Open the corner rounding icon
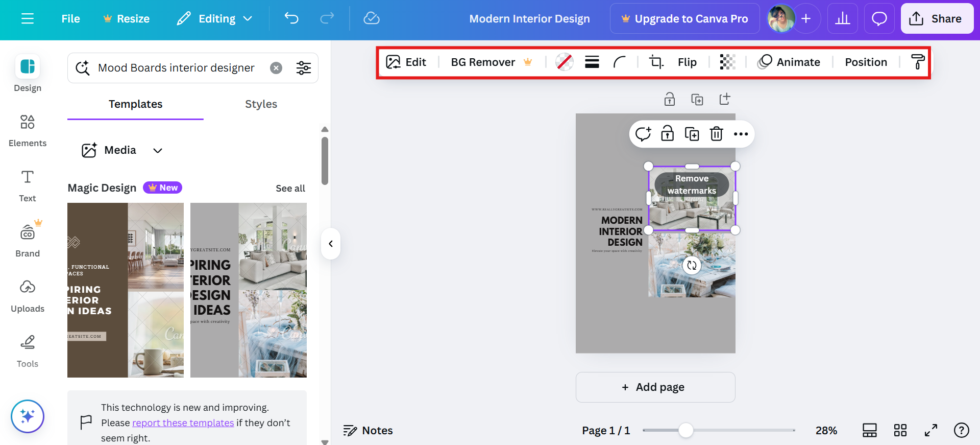Viewport: 980px width, 445px height. [x=620, y=62]
